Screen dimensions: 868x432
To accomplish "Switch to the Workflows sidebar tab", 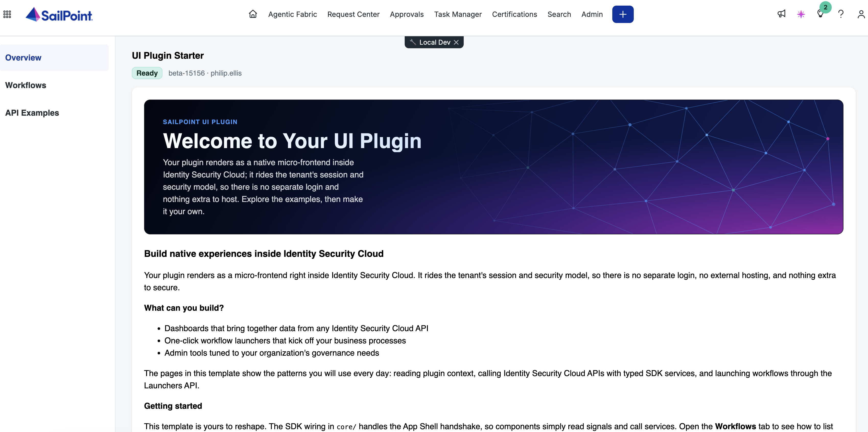I will 54,85.
